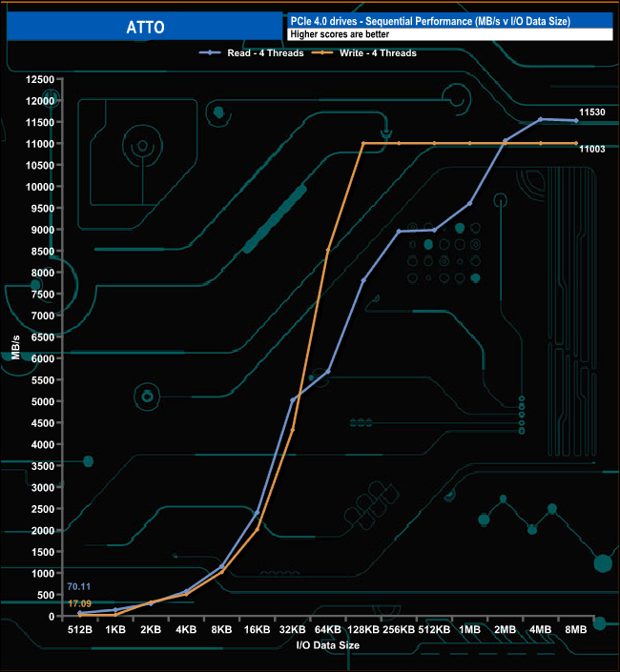Click the 17.09 write value label
This screenshot has width=620, height=672.
click(x=80, y=603)
